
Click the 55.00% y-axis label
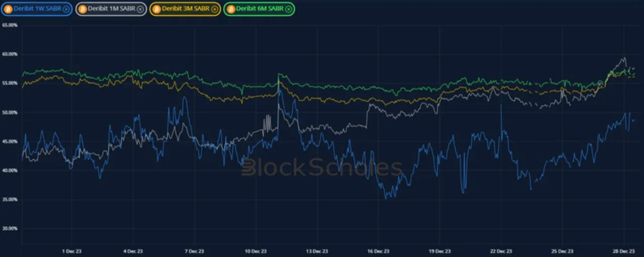[x=10, y=83]
